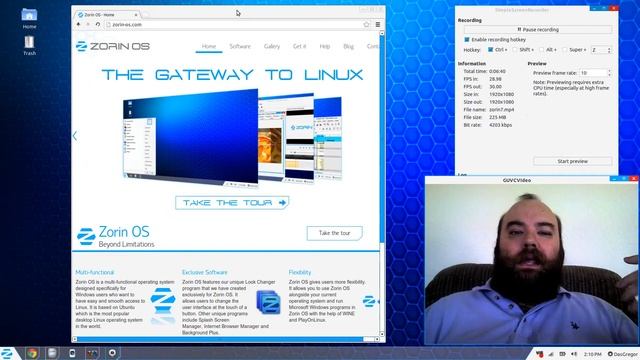Click the Start preview button
Viewport: 640px width, 360px height.
[x=572, y=161]
